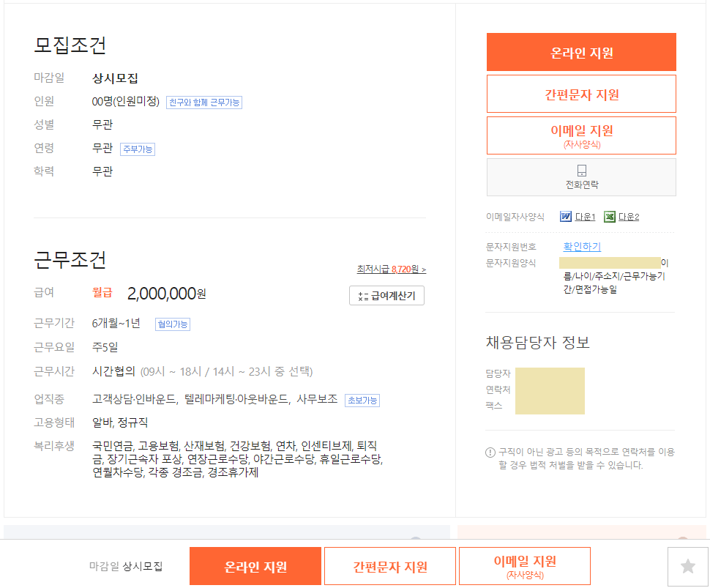Click the star favorite icon in bottom bar
The image size is (710, 588).
(687, 565)
